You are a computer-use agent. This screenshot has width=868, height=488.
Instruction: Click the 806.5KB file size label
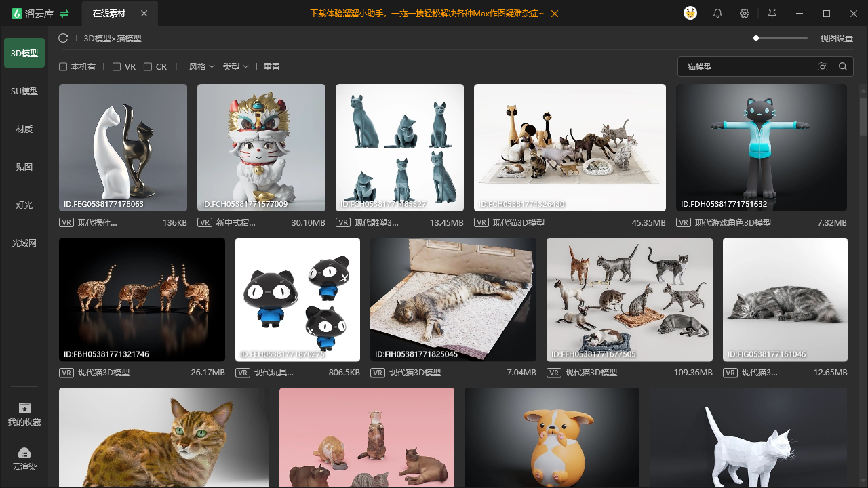[344, 373]
